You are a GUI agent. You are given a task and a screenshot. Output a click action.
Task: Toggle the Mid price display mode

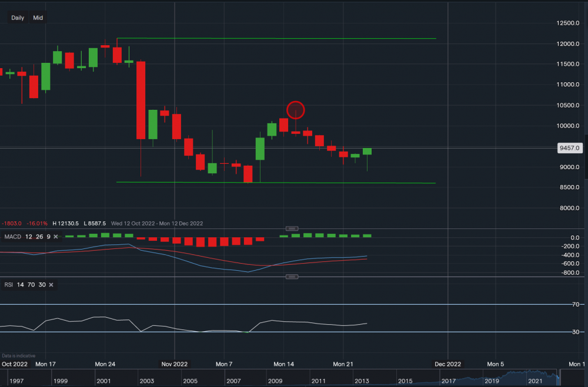pyautogui.click(x=37, y=18)
